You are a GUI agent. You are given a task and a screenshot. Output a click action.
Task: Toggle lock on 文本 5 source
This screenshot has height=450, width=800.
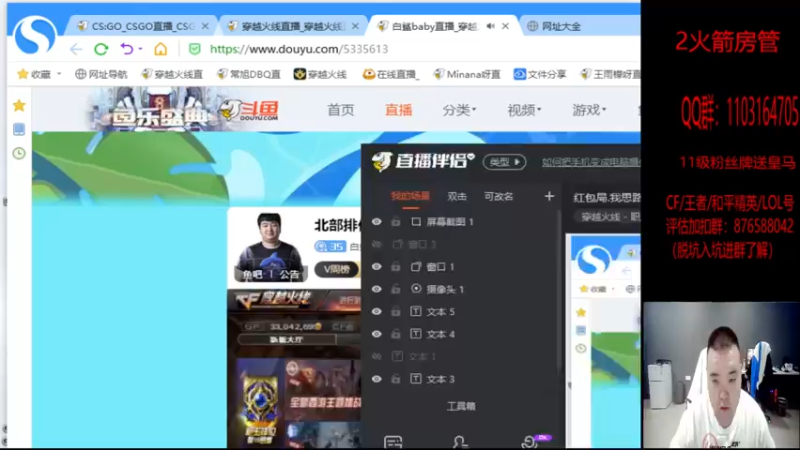point(395,311)
